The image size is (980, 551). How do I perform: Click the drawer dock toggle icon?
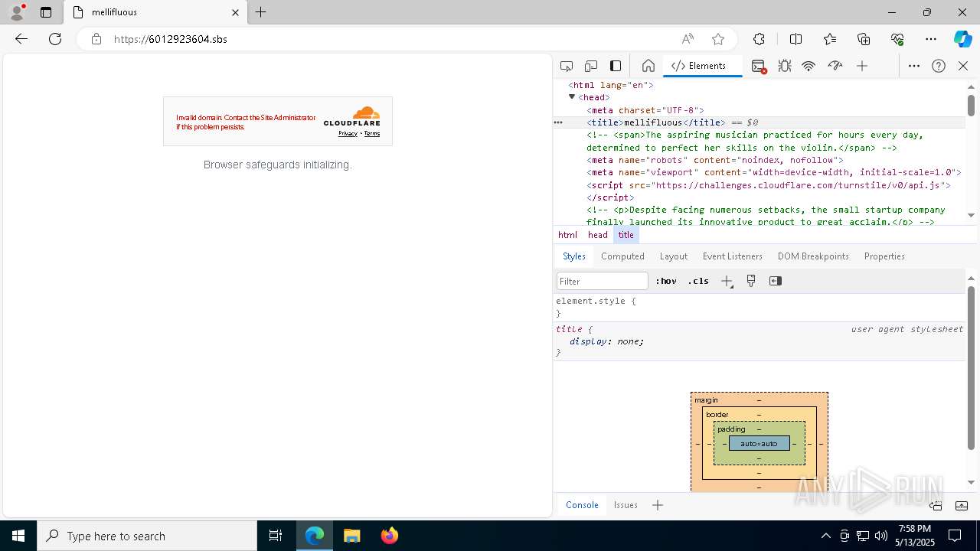936,505
